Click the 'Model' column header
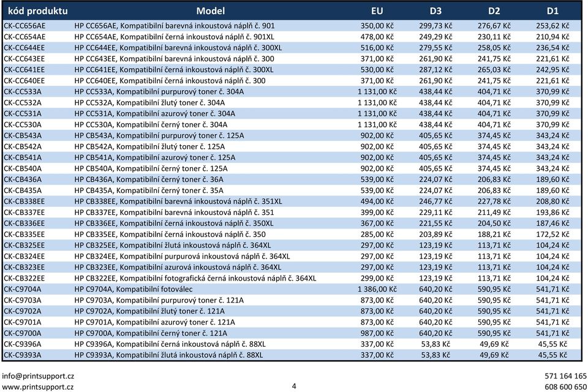588x392 pixels. coord(210,11)
